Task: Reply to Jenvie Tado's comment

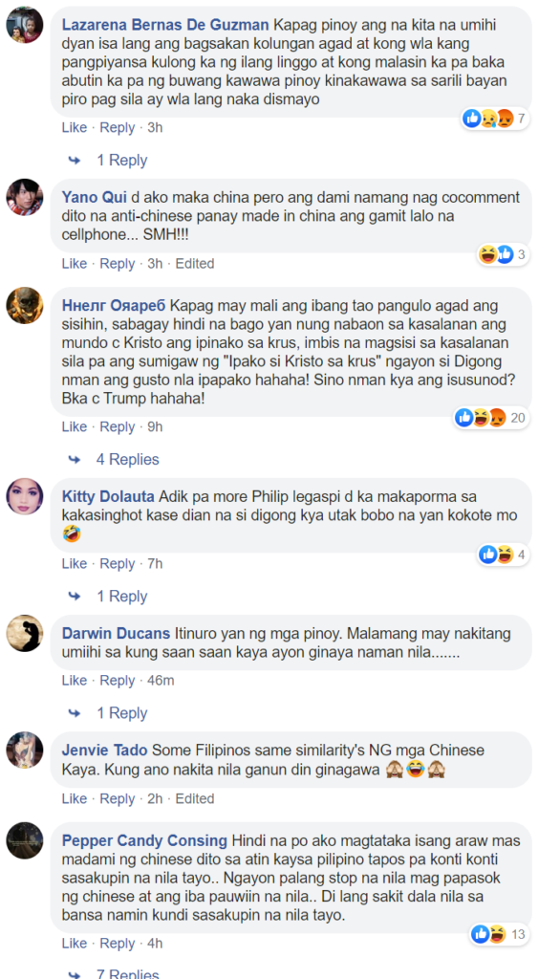Action: click(x=118, y=798)
